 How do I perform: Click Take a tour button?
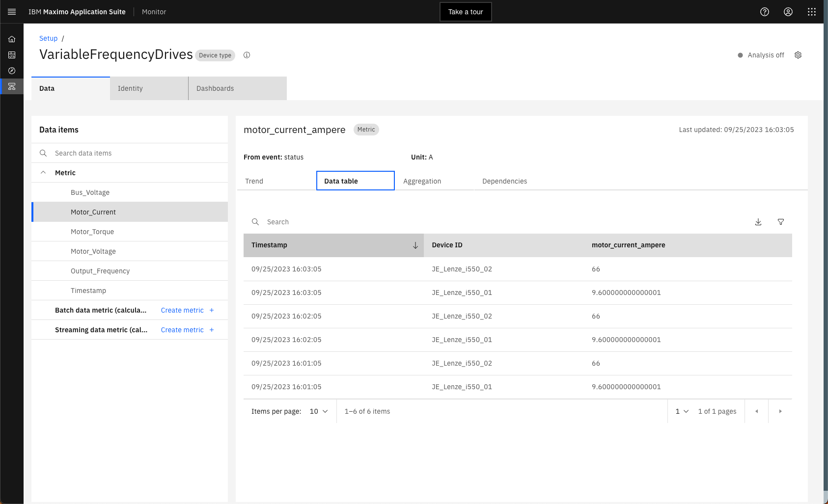click(466, 12)
